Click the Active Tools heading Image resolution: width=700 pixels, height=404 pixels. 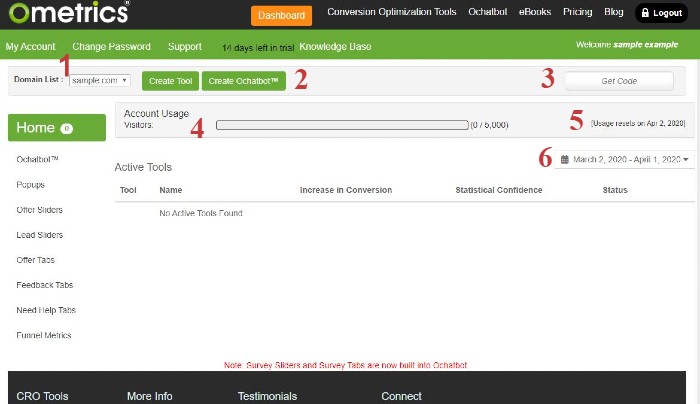coord(143,167)
